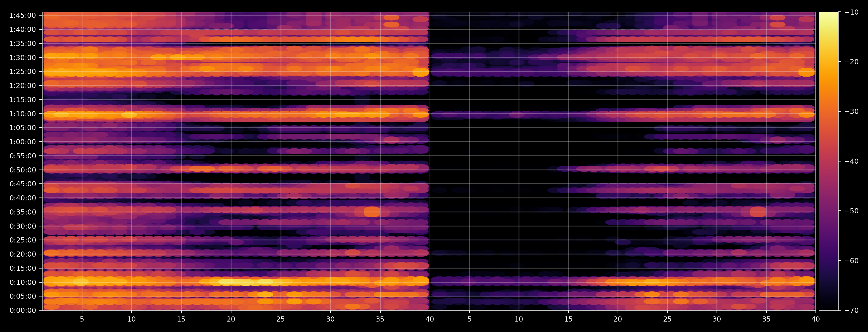Select the 0:00:00 y-axis time label
Viewport: 868px width, 332px height.
pos(23,310)
